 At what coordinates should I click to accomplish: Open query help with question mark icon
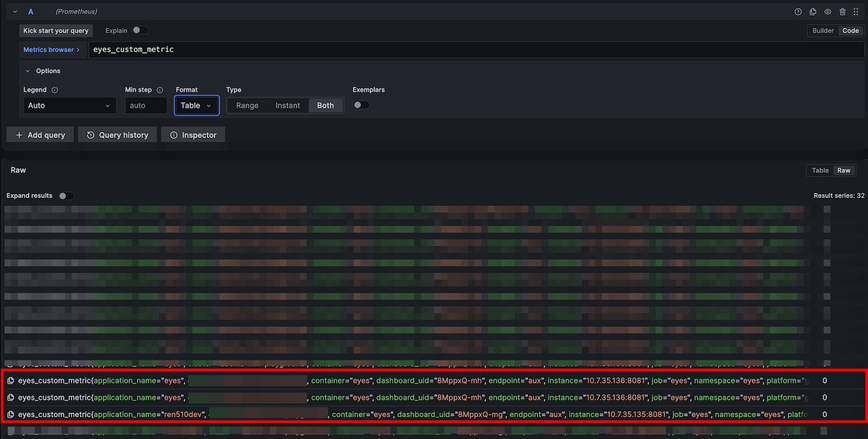(x=798, y=12)
